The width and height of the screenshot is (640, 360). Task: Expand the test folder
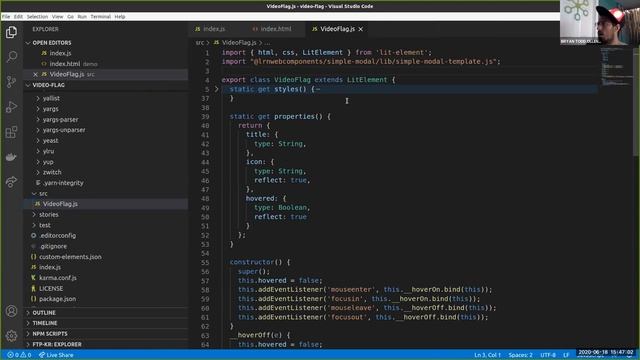pos(45,225)
